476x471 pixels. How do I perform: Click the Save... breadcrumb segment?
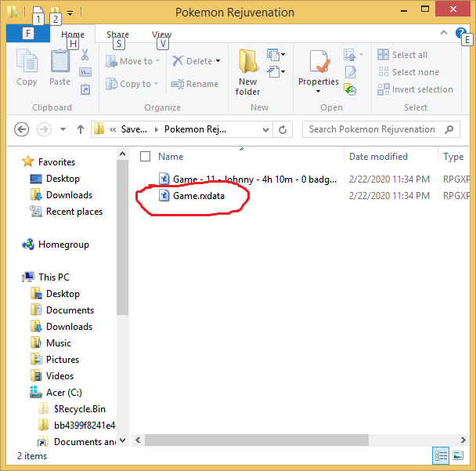click(134, 129)
